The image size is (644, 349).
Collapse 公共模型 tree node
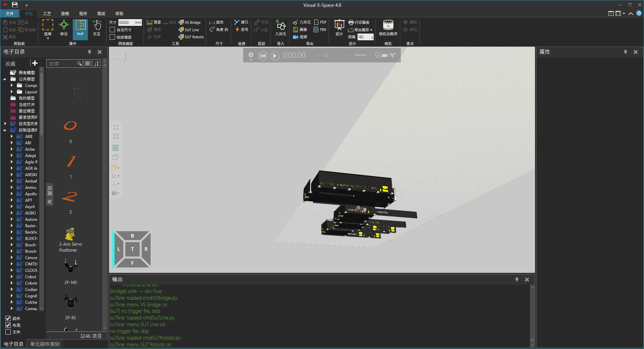point(5,79)
